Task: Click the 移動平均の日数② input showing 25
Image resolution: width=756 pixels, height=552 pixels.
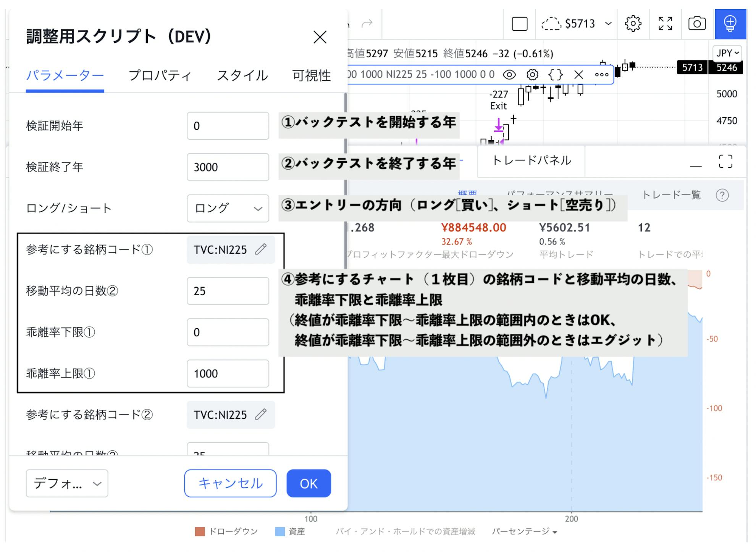Action: coord(228,291)
